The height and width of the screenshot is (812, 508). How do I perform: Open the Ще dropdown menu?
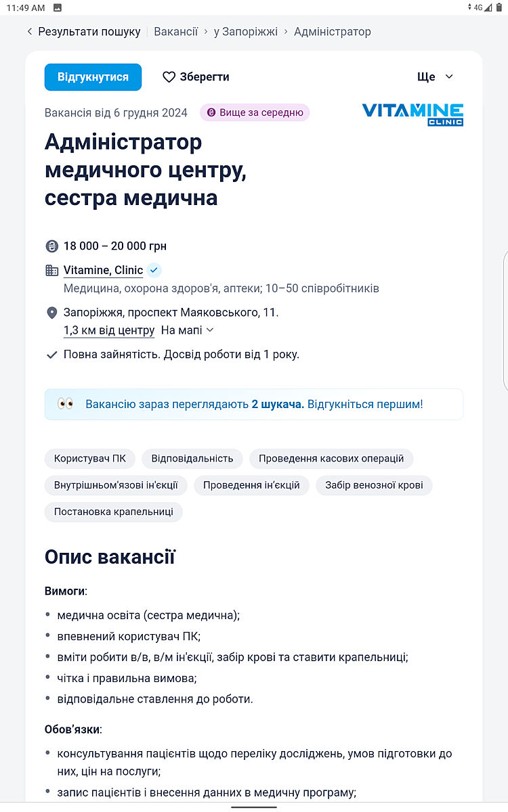pos(435,77)
